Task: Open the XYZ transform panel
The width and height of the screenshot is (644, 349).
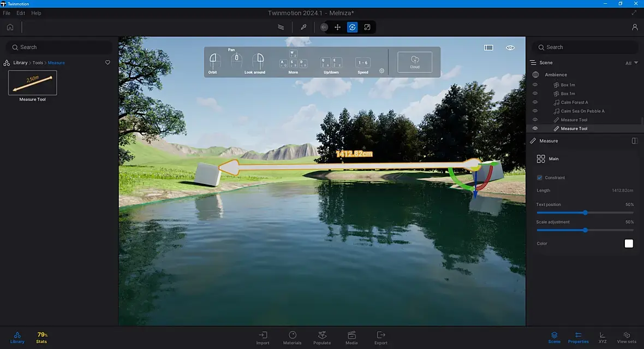Action: (x=603, y=338)
